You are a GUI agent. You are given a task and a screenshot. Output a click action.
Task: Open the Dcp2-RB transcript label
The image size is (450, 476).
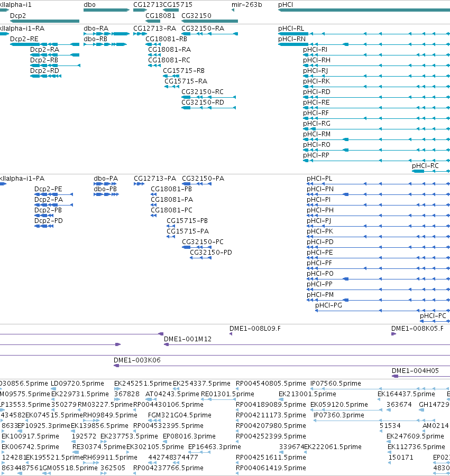(x=44, y=60)
